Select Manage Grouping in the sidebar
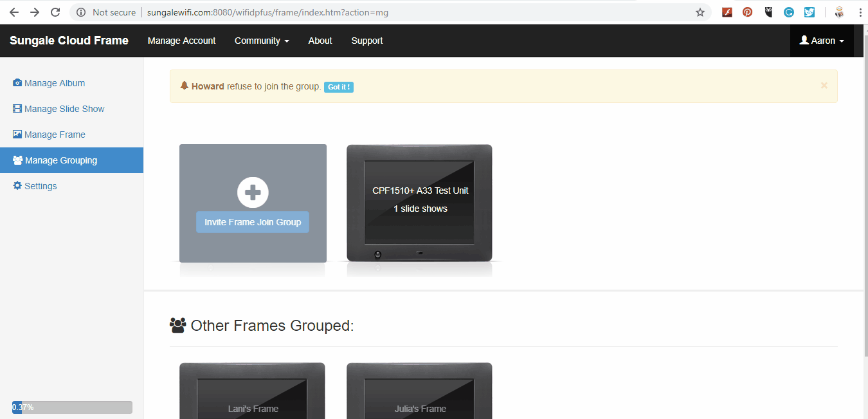 pyautogui.click(x=71, y=160)
